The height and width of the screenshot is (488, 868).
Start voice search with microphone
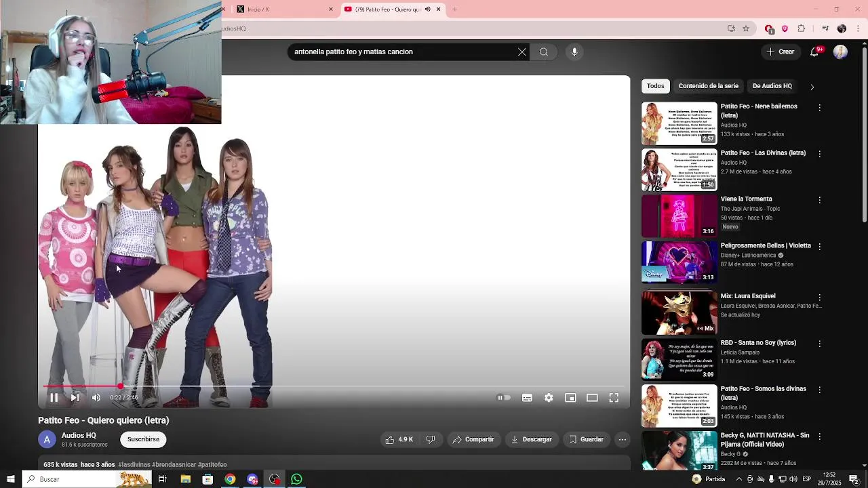tap(574, 52)
